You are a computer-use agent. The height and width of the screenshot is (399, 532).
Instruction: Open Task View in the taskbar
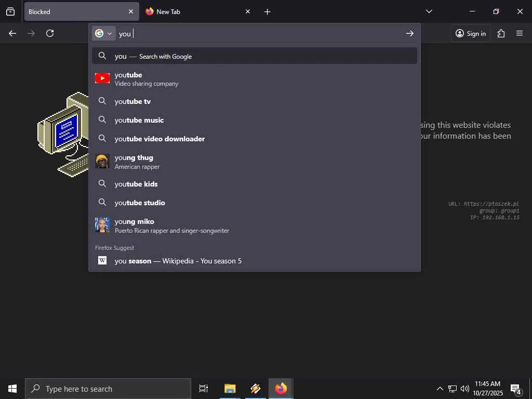tap(204, 389)
